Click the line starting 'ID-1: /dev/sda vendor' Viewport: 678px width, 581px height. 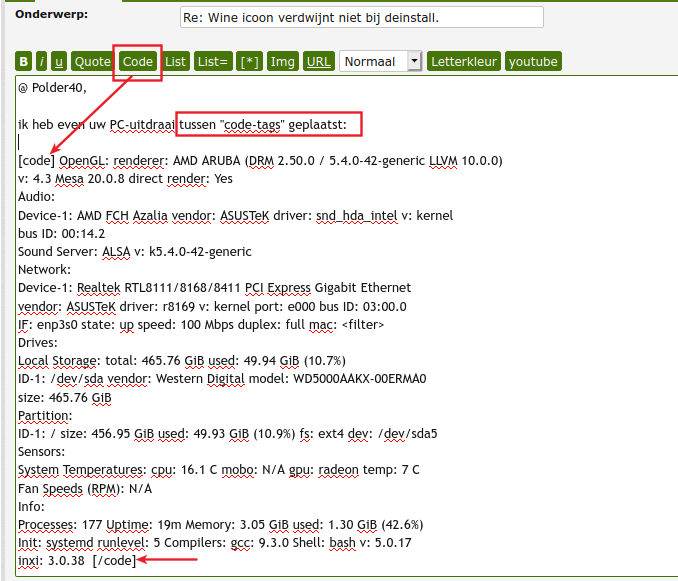pyautogui.click(x=222, y=379)
